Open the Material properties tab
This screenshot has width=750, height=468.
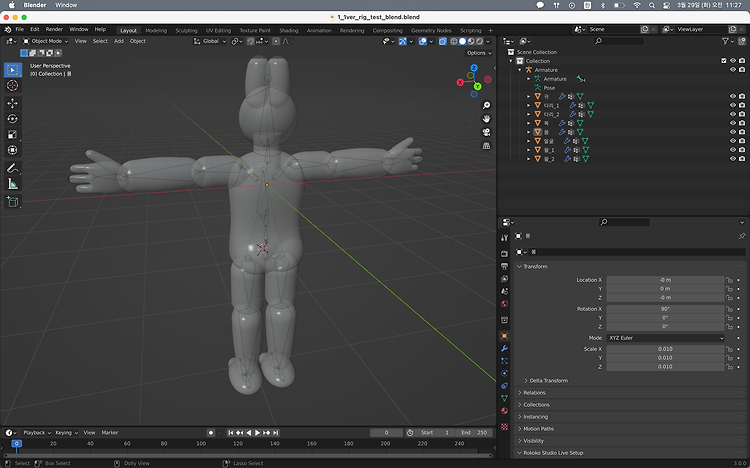tap(504, 411)
